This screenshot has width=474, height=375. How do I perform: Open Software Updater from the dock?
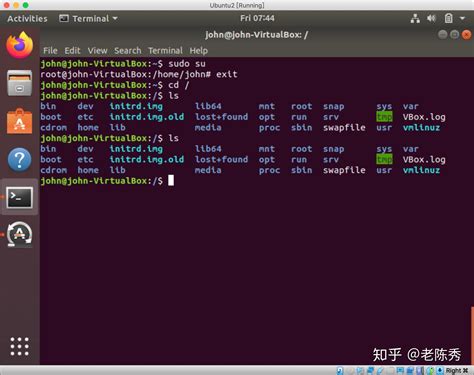click(20, 234)
